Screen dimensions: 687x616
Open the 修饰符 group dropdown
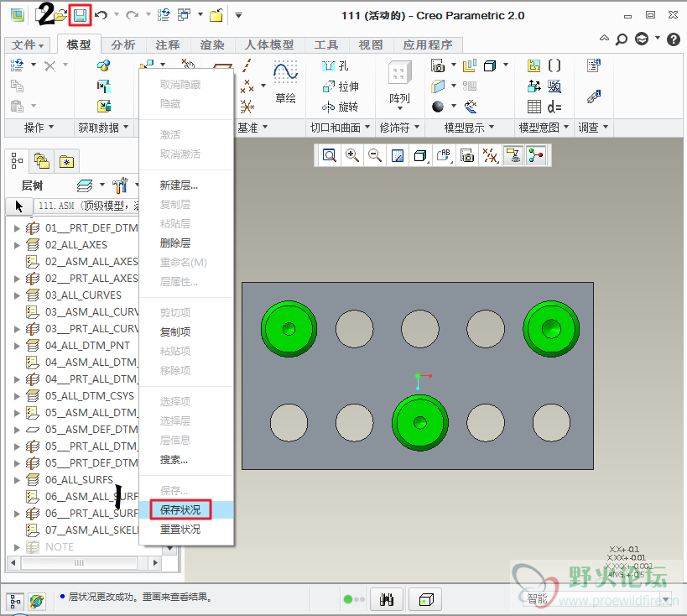click(399, 128)
